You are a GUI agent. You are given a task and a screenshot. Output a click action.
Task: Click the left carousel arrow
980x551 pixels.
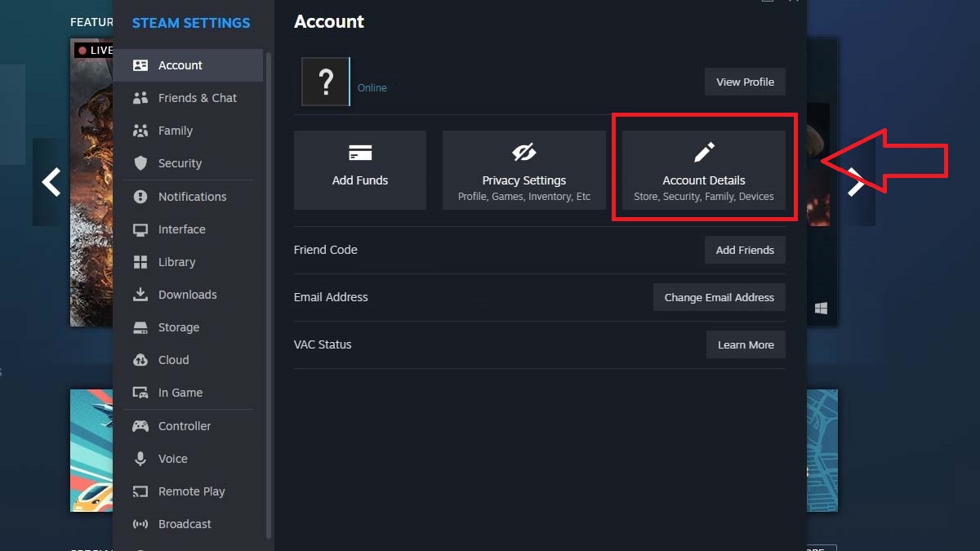51,182
